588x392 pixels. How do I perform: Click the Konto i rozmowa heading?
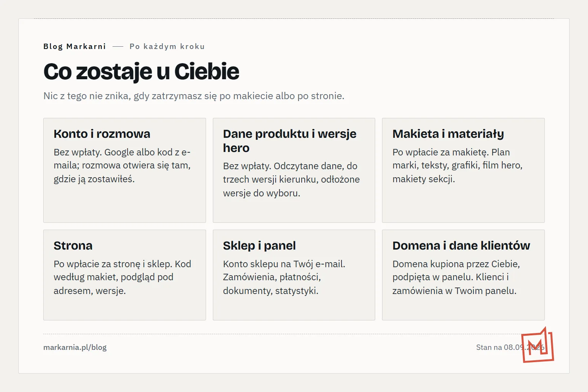click(102, 134)
